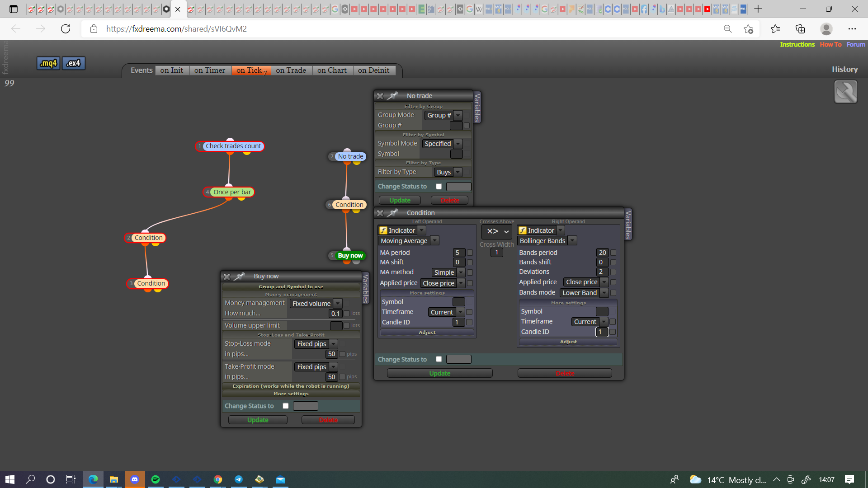
Task: Close the No trade panel
Action: [380, 96]
